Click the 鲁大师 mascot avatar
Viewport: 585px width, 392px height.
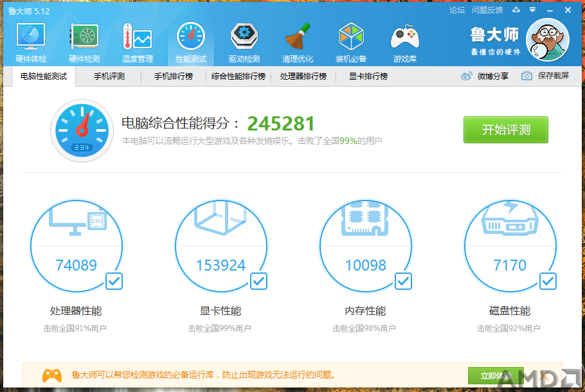[x=547, y=40]
